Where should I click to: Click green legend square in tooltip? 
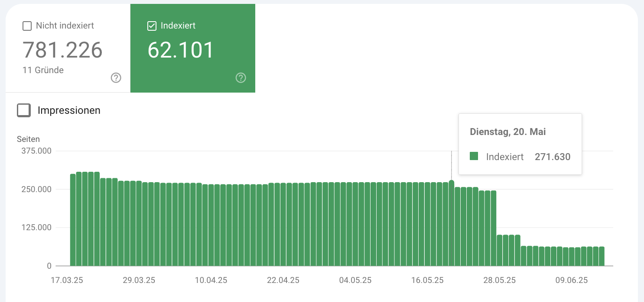click(x=474, y=157)
